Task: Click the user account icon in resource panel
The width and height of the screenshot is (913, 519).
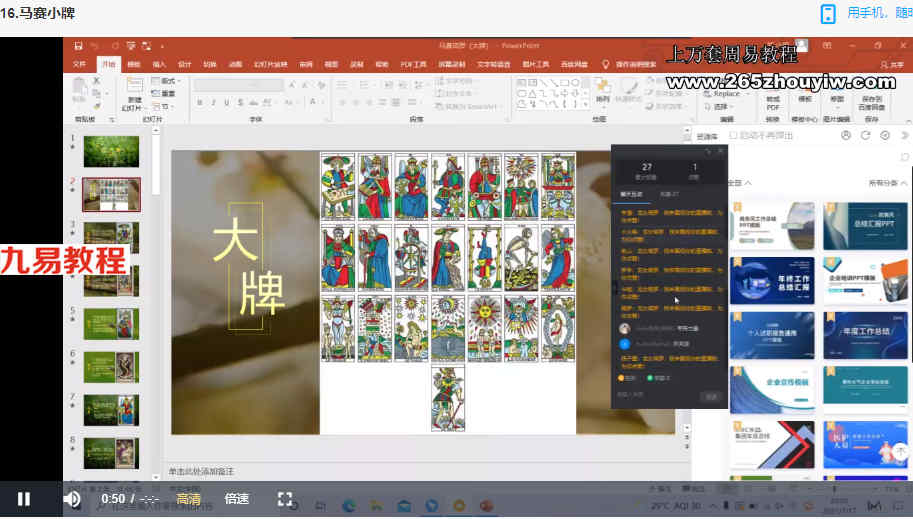Action: (846, 135)
